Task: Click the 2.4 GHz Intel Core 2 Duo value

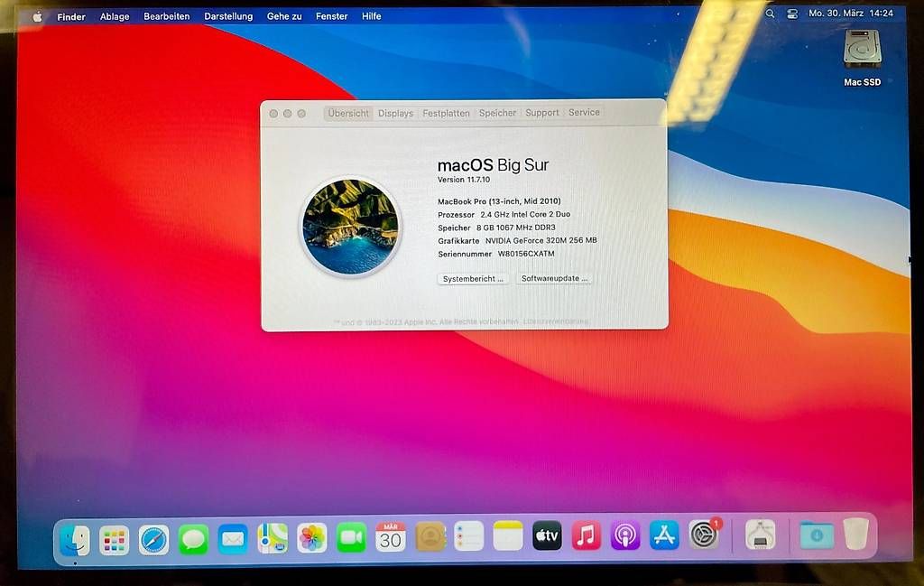Action: click(525, 215)
